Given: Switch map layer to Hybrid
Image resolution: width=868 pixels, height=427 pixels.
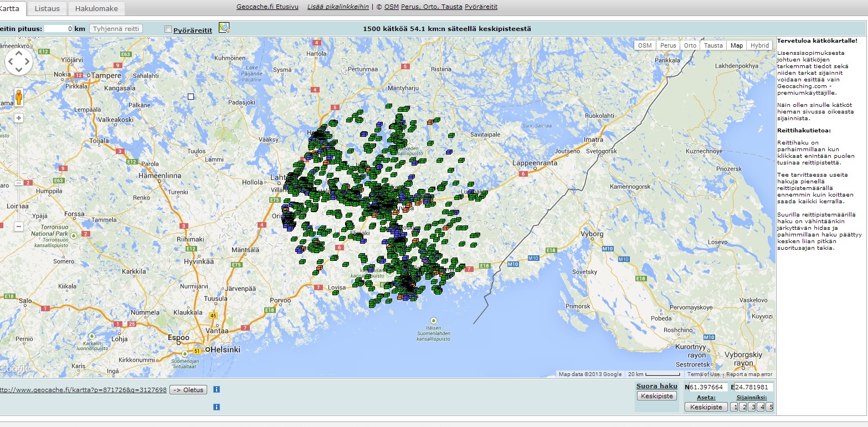Looking at the screenshot, I should pos(759,45).
